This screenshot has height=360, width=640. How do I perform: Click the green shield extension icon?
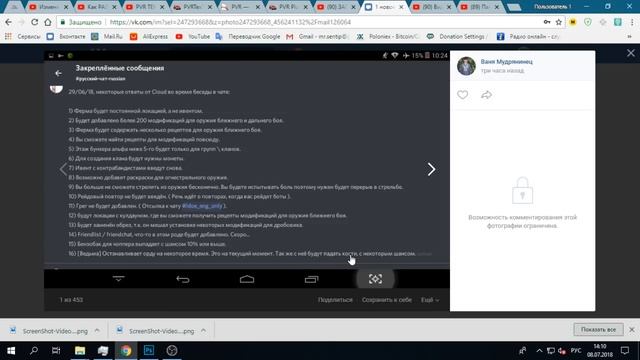click(x=588, y=22)
